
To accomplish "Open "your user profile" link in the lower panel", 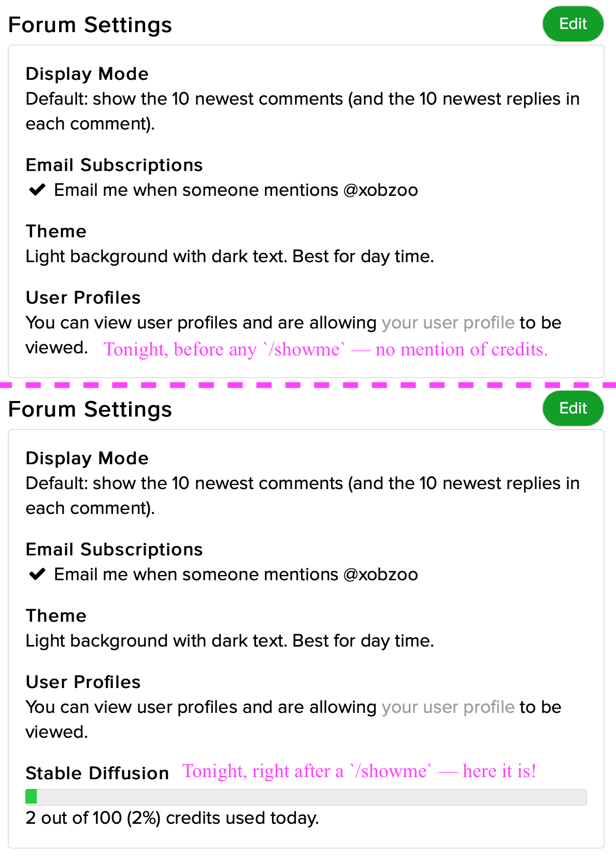I will [448, 707].
